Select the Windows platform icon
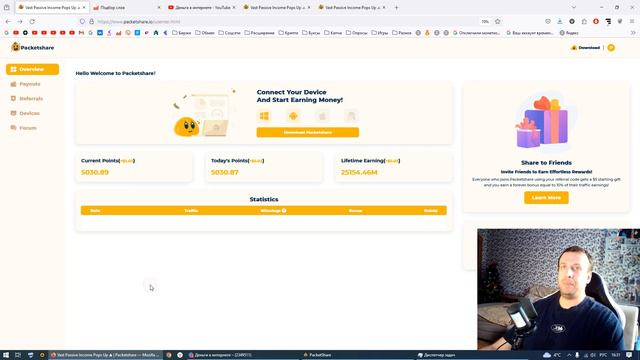This screenshot has width=640, height=360. [x=264, y=116]
